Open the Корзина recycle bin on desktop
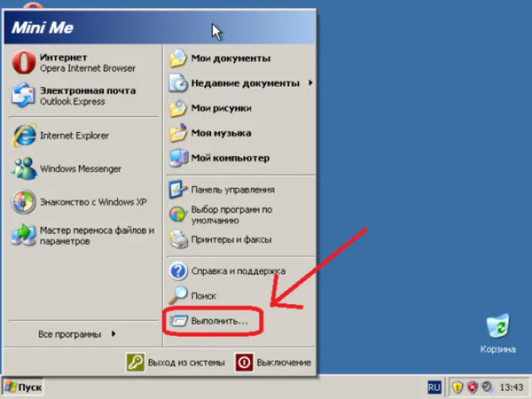This screenshot has width=532, height=399. point(498,326)
